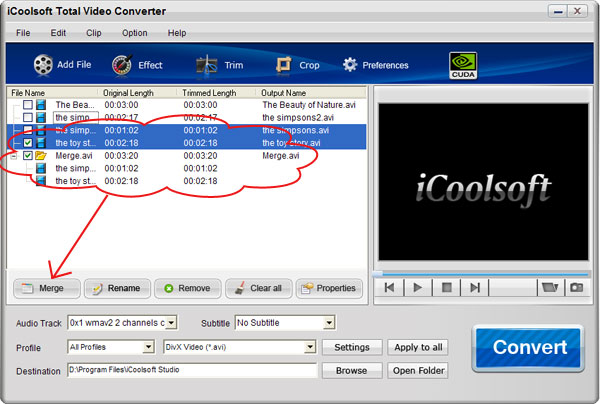Click film icon of The Bea... row
This screenshot has width=600, height=404.
pos(41,104)
